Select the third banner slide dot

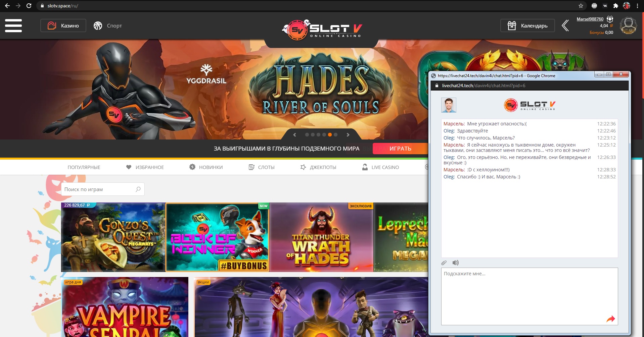pyautogui.click(x=318, y=135)
